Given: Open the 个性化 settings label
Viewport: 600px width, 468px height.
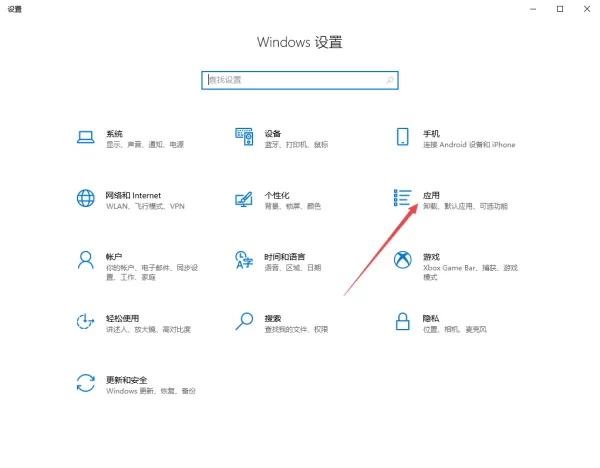Looking at the screenshot, I should (277, 195).
